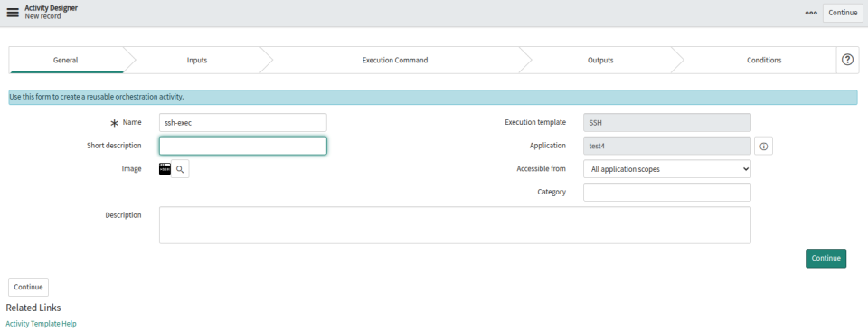Click the Name input field
Viewport: 868px width, 332px height.
(243, 123)
